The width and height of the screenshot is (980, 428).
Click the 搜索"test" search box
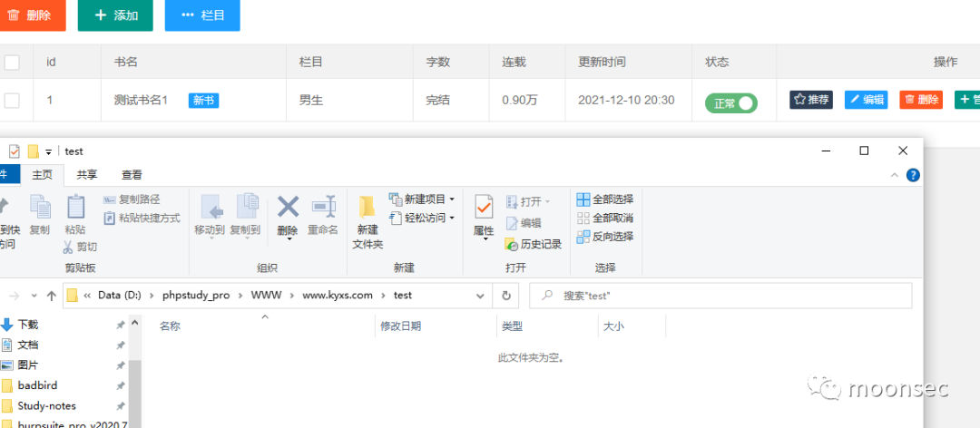[720, 296]
